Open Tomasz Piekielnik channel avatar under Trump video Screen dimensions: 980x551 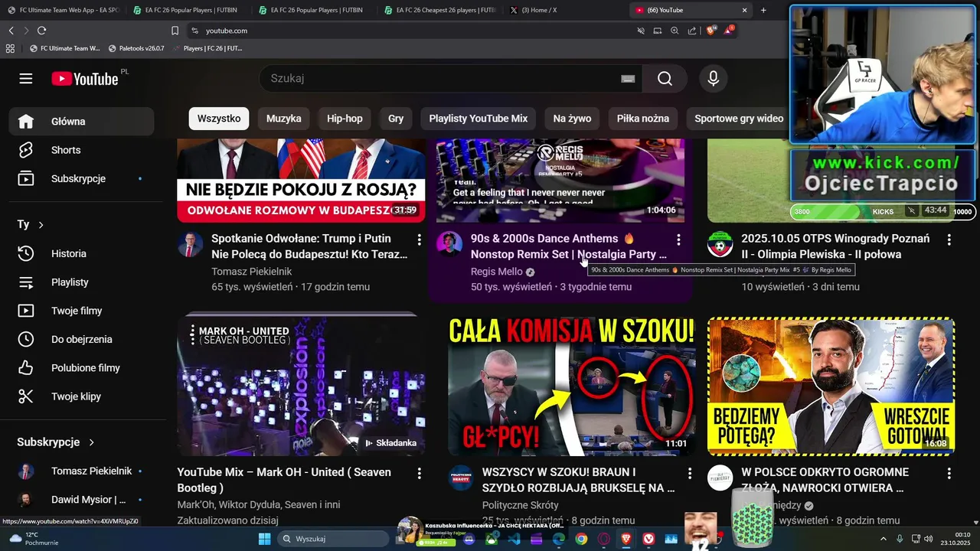click(x=190, y=245)
